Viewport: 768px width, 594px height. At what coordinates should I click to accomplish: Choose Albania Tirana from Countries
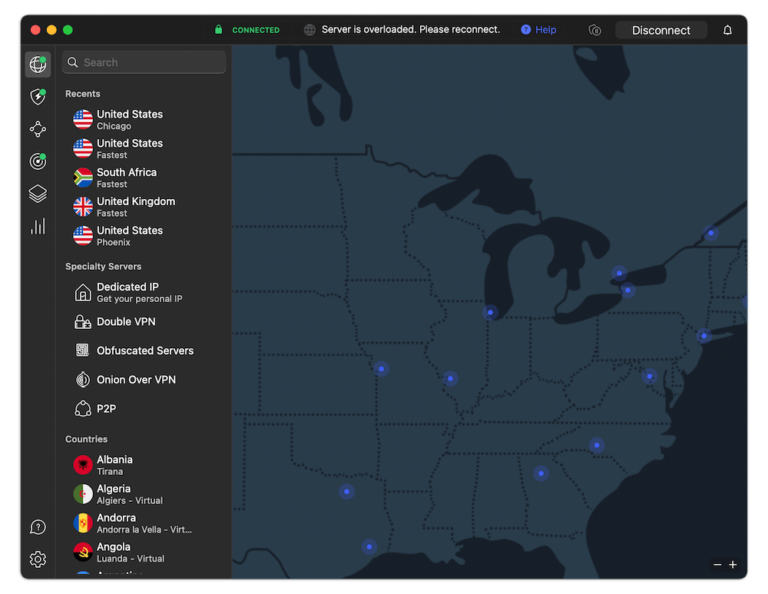tap(144, 465)
